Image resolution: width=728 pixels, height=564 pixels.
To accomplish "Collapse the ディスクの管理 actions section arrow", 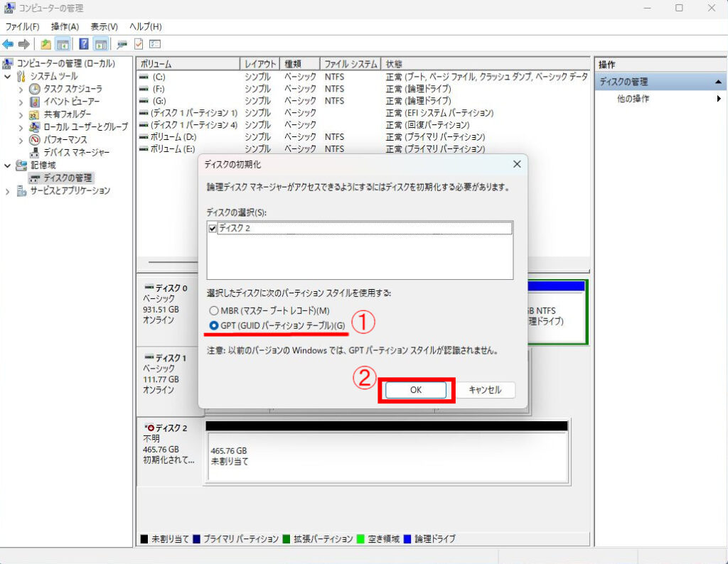I will [718, 82].
